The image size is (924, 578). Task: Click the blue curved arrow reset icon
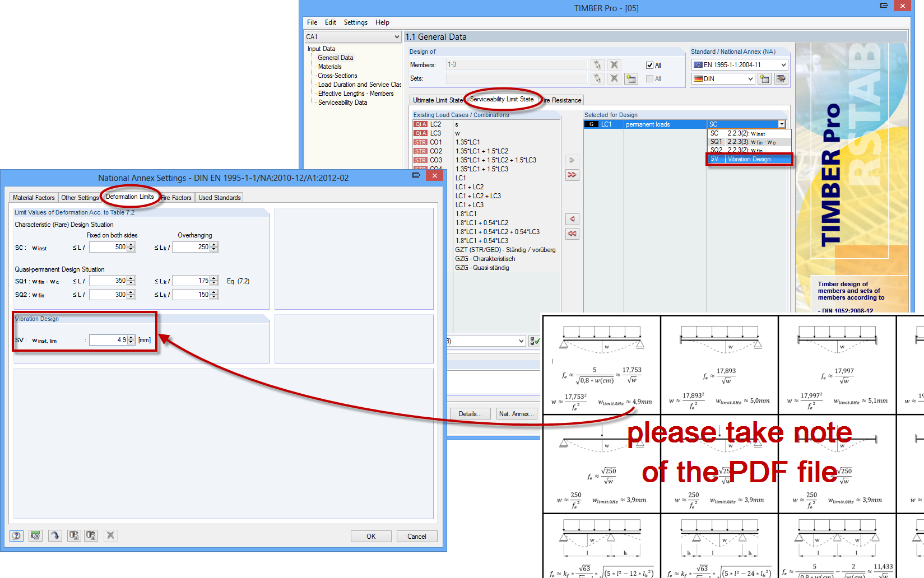55,536
